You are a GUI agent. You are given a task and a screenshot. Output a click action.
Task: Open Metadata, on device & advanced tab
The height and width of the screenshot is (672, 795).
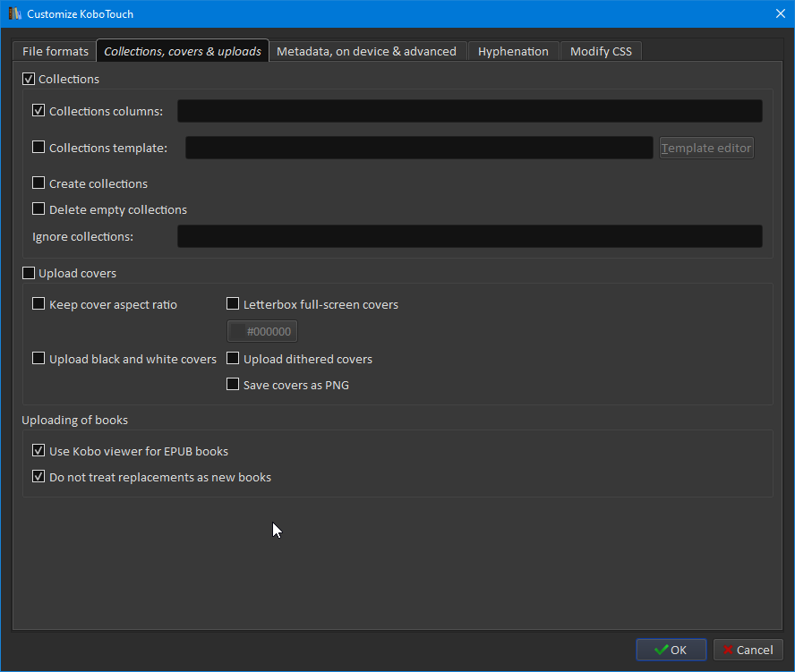click(x=366, y=52)
